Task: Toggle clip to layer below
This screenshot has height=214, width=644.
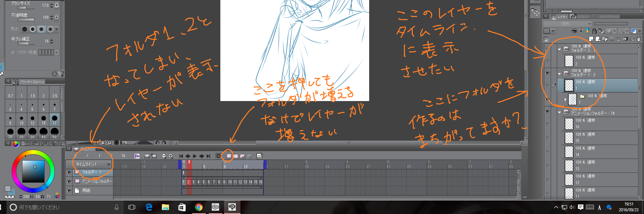Action: [x=574, y=31]
